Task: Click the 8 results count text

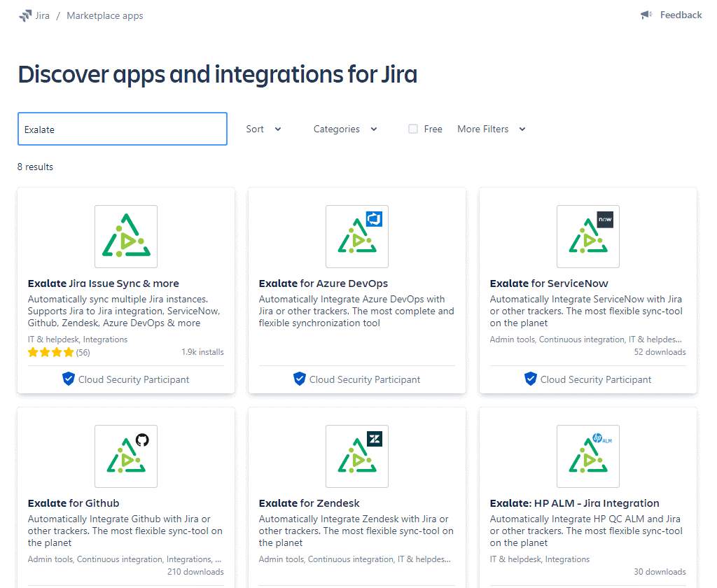Action: click(35, 167)
